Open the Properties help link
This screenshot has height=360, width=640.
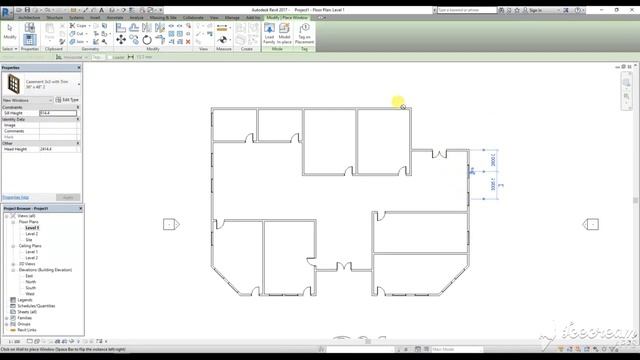click(16, 198)
